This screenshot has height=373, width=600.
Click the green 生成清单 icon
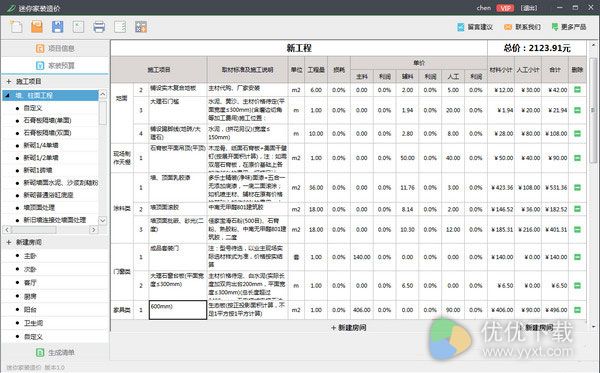(40, 352)
